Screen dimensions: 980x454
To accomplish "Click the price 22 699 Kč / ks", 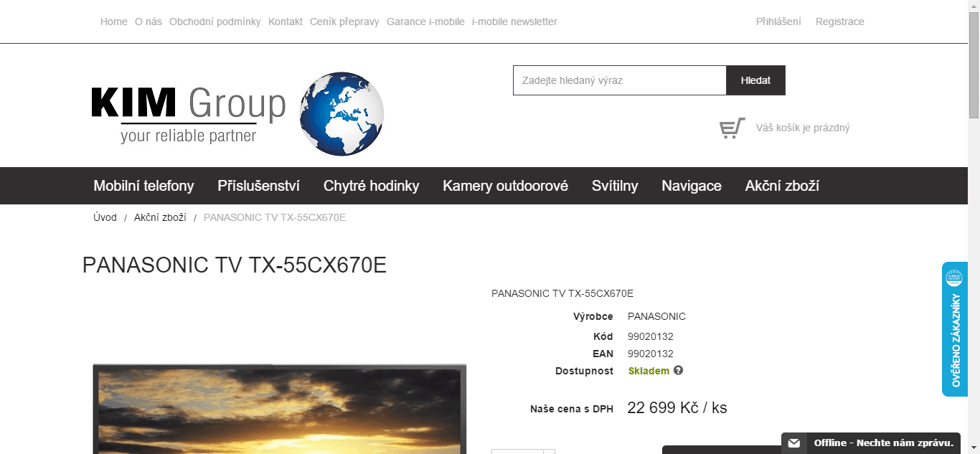I will click(677, 408).
